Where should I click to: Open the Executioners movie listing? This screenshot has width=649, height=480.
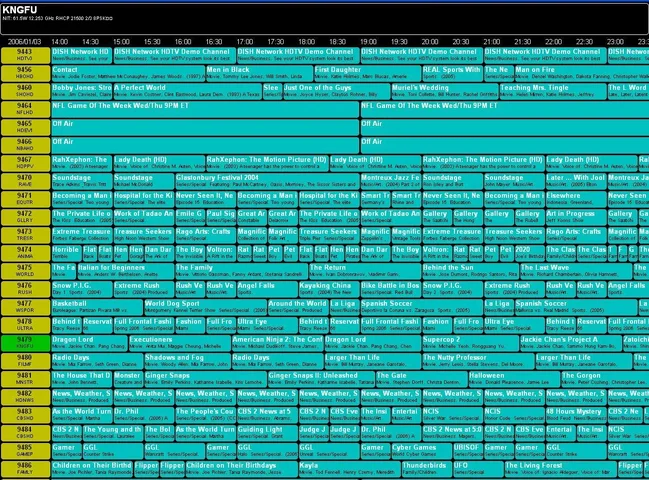coord(180,343)
